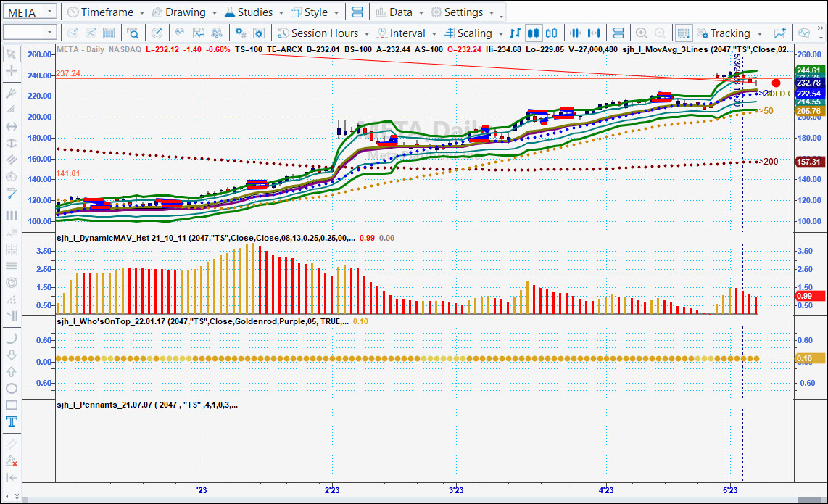Click the 157.31 price axis label
This screenshot has height=504, width=828.
808,162
